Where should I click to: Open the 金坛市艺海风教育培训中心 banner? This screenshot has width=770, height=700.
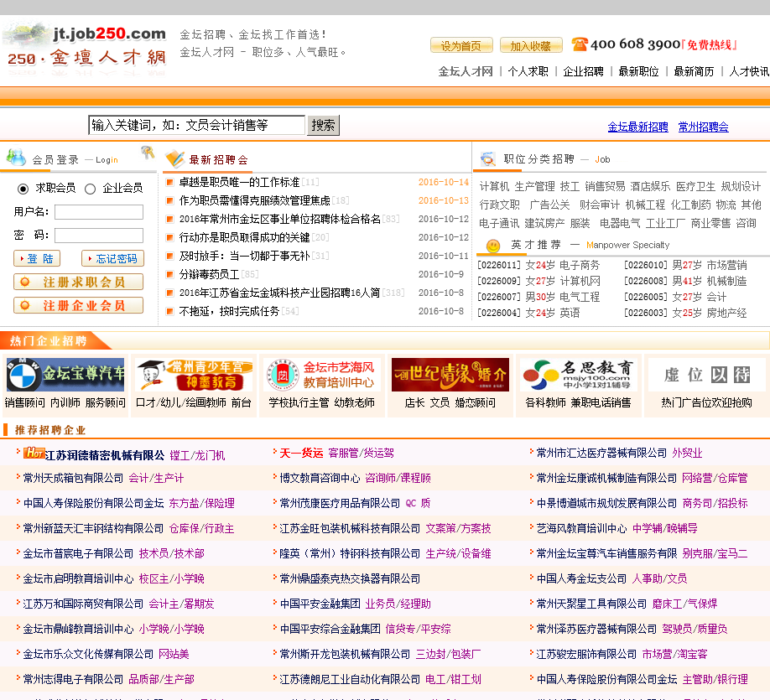click(x=322, y=375)
